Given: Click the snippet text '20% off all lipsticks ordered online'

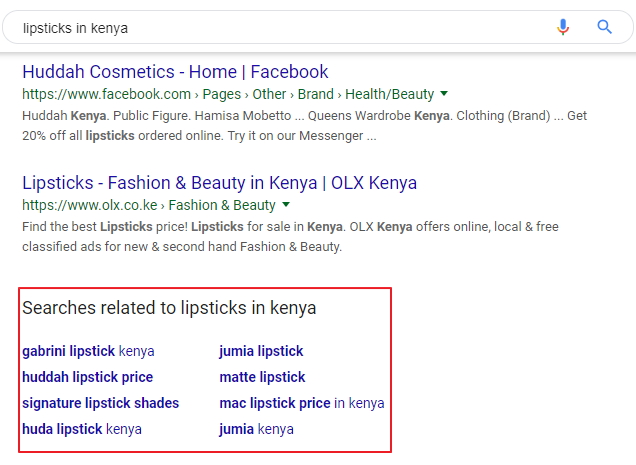Looking at the screenshot, I should coord(122,136).
